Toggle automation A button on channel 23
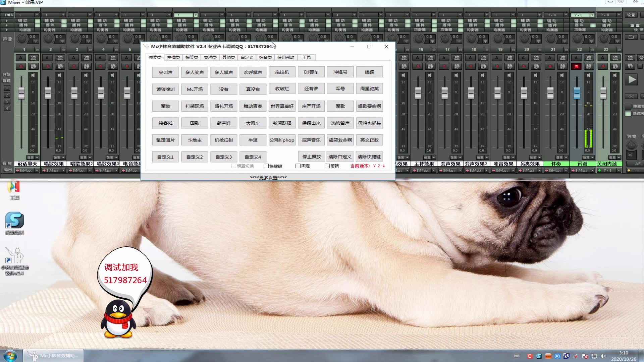The image size is (644, 362). point(603,58)
